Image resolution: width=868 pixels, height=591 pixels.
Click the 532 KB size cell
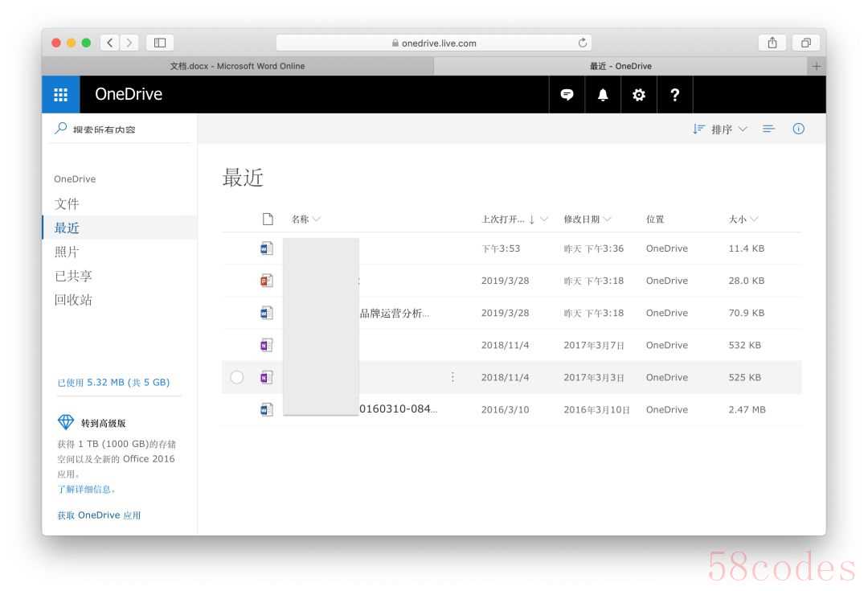pos(745,345)
